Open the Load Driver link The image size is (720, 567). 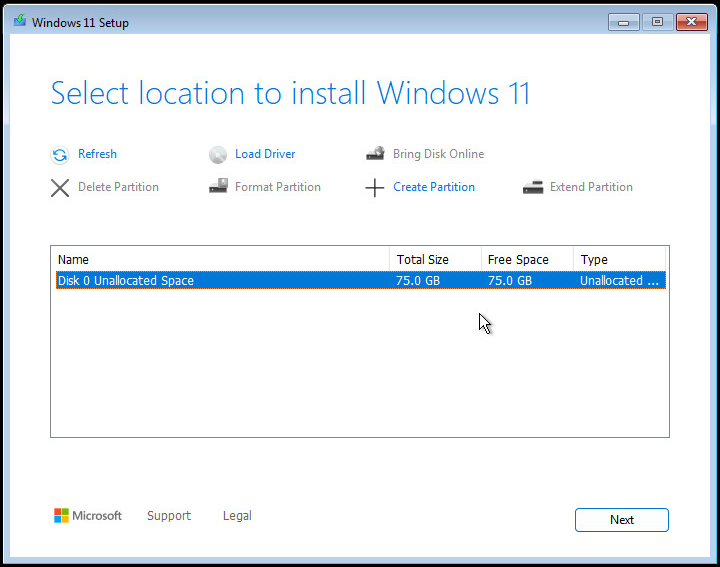pos(265,154)
